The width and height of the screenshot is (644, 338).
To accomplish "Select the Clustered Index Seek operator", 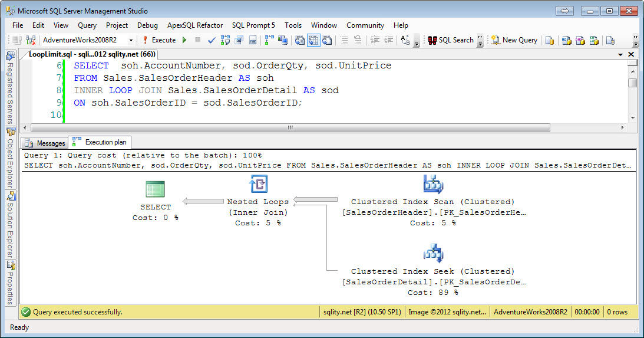I will pyautogui.click(x=433, y=270).
